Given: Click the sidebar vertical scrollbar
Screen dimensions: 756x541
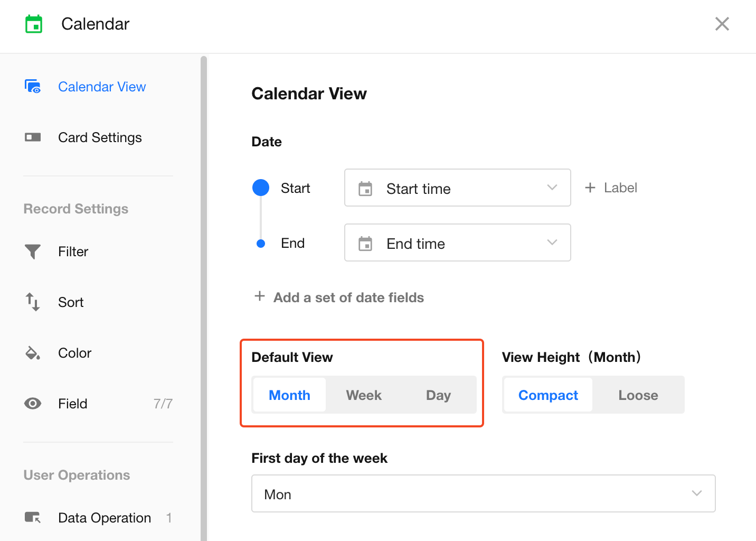Looking at the screenshot, I should point(204,296).
